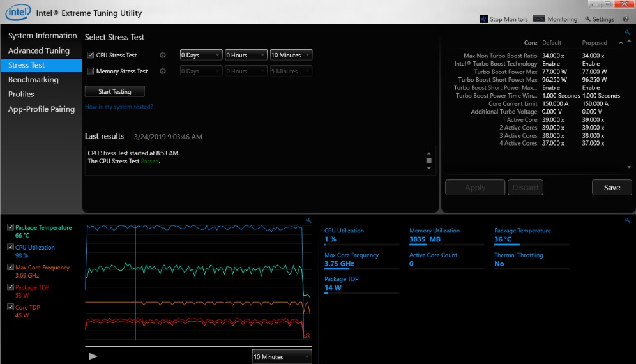Open Profiles section
636x364 pixels.
21,94
